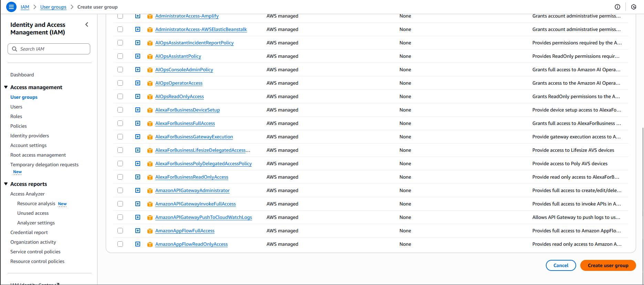Click the policy cube icon for AdministratorAccess-AWSElasticBeanstalk
This screenshot has height=285, width=644.
tap(150, 30)
